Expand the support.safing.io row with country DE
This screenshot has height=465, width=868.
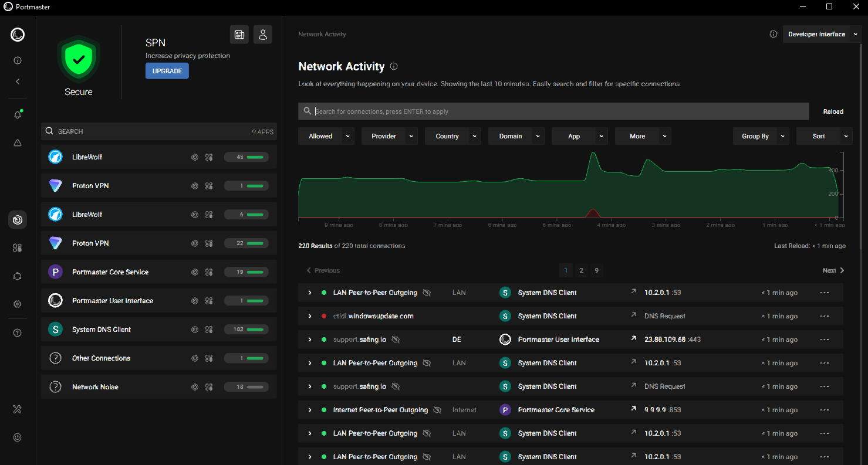tap(310, 340)
